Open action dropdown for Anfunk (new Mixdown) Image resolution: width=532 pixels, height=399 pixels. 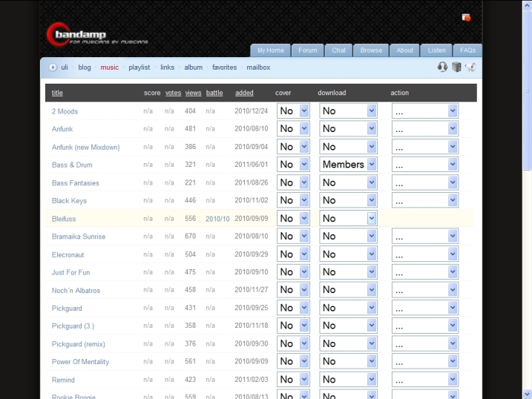pos(425,147)
